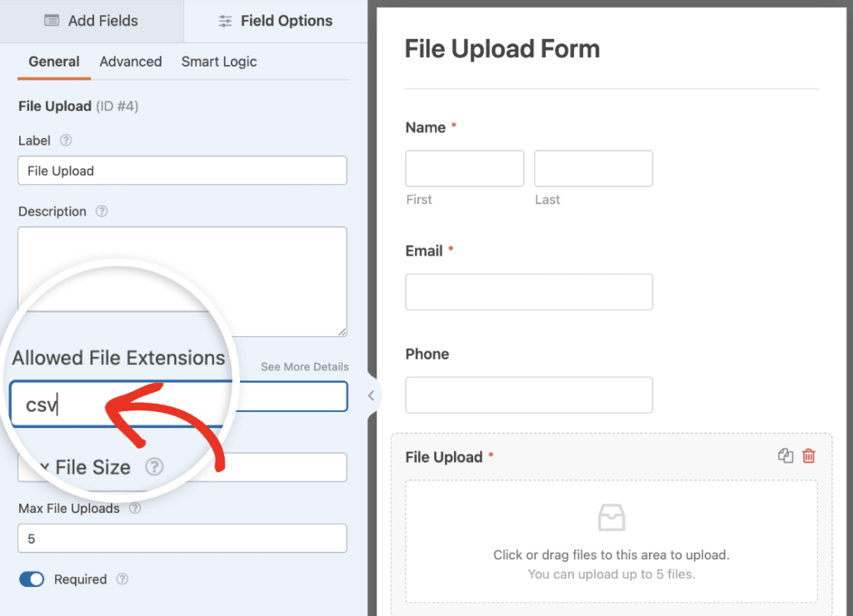Viewport: 853px width, 616px height.
Task: Click inside the Label text field
Action: click(x=182, y=171)
